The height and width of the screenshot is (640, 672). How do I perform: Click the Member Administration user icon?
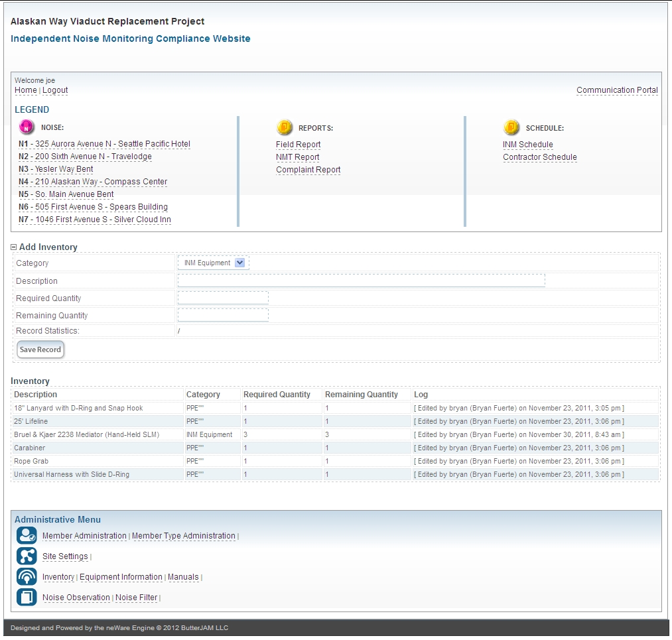pyautogui.click(x=27, y=536)
